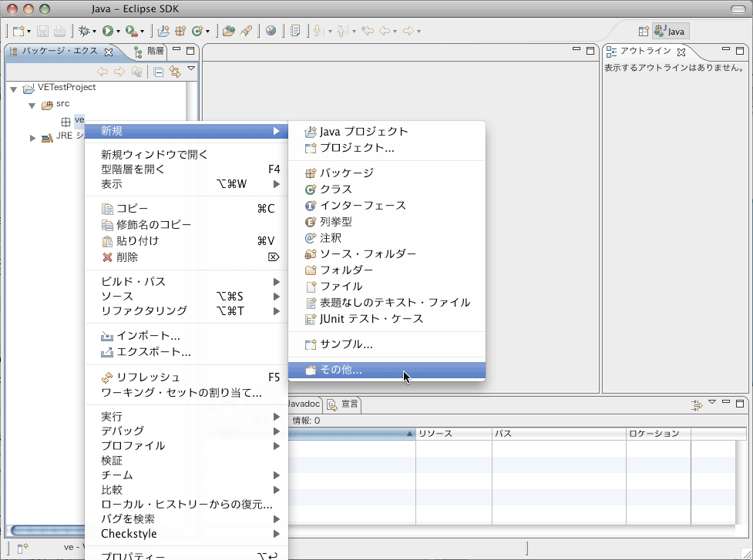This screenshot has height=560, width=753.
Task: Click the パス column header
Action: 560,434
